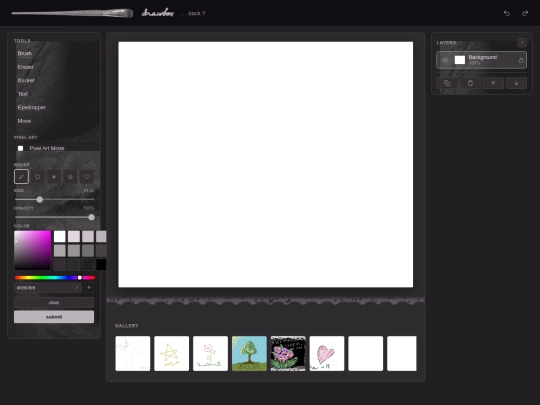Select the spray dot brush shape

[54, 177]
